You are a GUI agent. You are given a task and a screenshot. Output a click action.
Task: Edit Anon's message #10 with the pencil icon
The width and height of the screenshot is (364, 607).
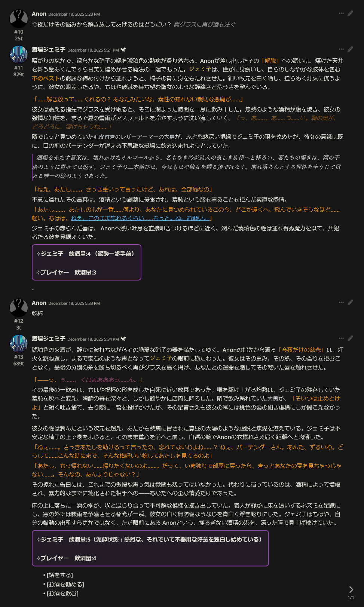[x=350, y=13]
